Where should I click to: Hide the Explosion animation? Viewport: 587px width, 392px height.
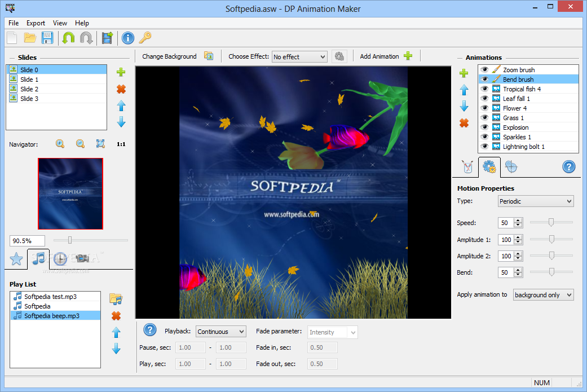click(484, 127)
